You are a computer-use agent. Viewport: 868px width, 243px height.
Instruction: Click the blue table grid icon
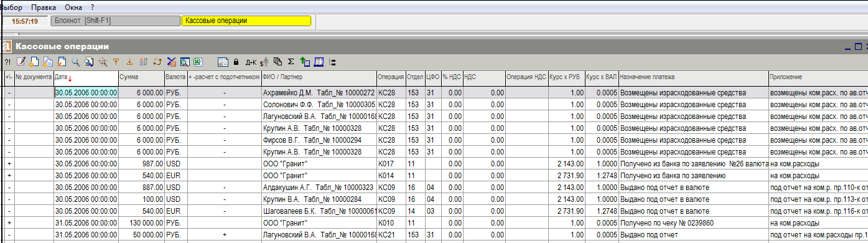(x=318, y=62)
